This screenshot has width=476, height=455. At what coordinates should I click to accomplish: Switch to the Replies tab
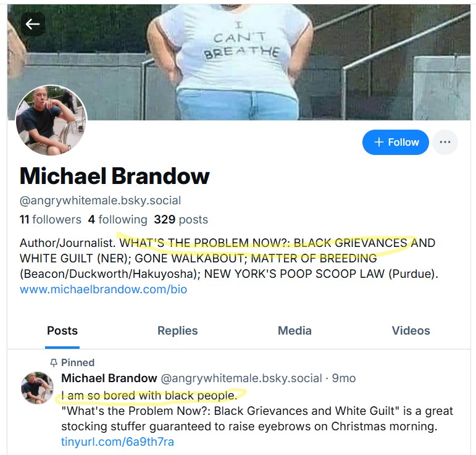tap(178, 330)
